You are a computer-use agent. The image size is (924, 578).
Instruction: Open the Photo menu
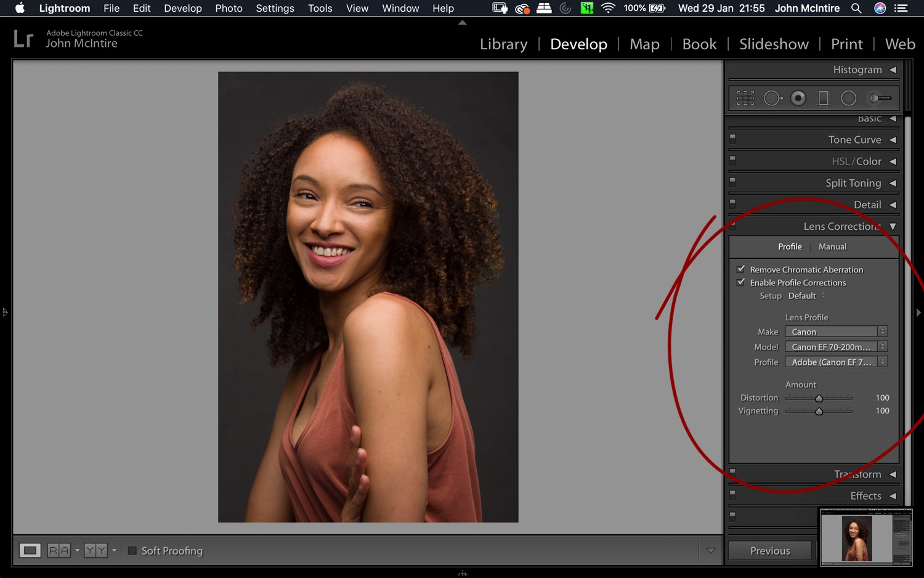point(229,8)
